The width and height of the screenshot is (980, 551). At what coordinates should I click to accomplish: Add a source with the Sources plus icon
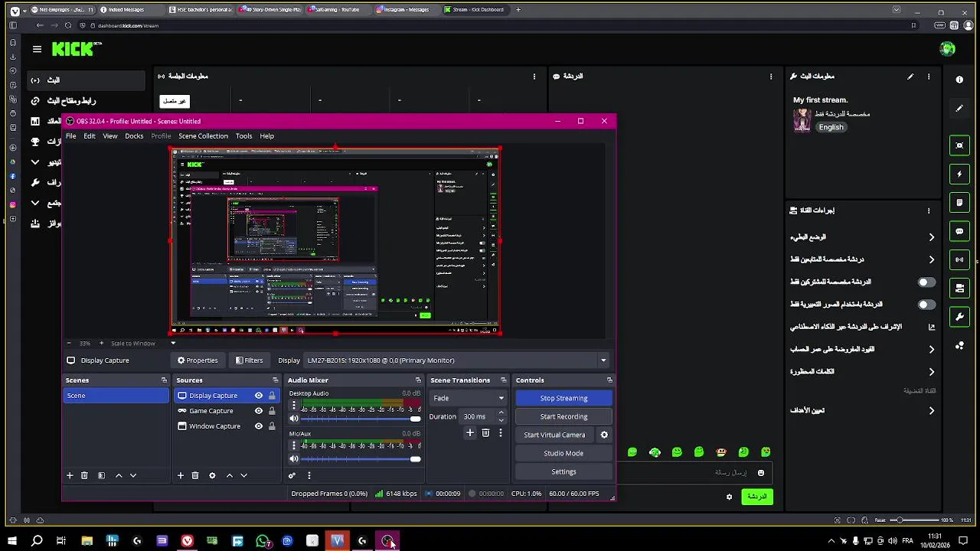[181, 475]
